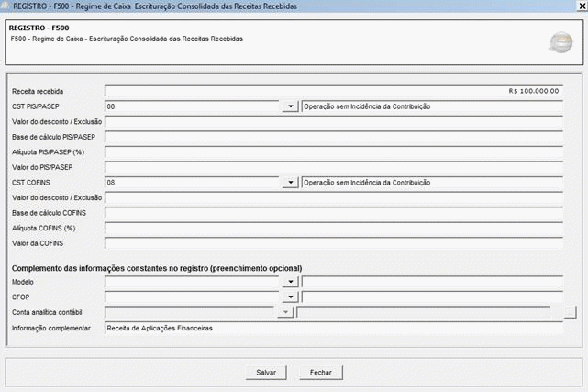The image size is (588, 392).
Task: Click the Alíquota COFINS (%) field
Action: click(334, 228)
